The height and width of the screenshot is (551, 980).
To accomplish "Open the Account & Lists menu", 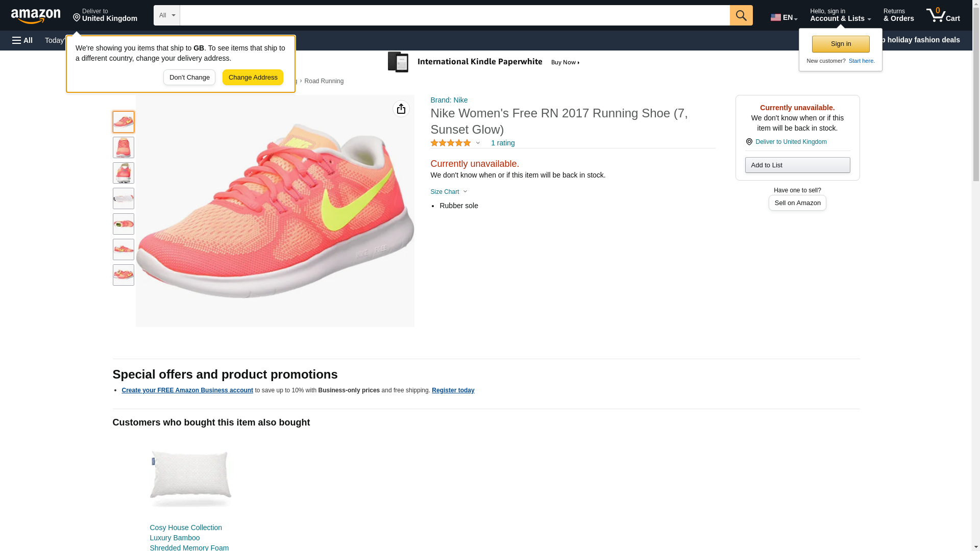I will [x=840, y=15].
